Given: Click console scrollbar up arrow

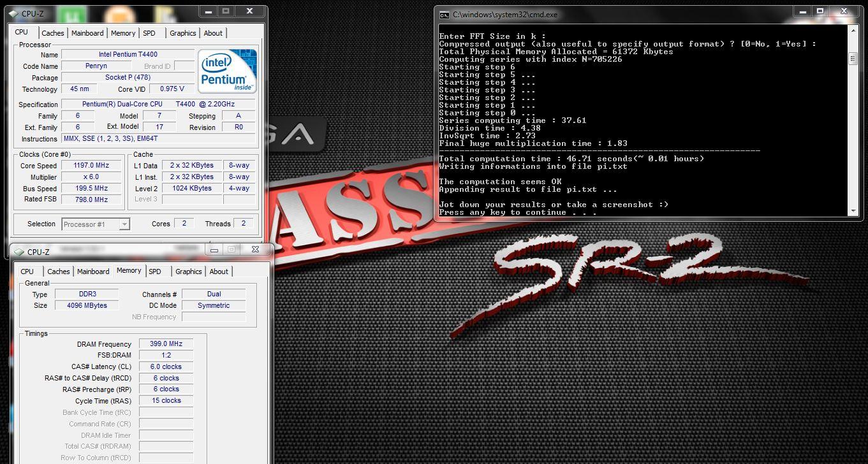Looking at the screenshot, I should click(x=853, y=31).
